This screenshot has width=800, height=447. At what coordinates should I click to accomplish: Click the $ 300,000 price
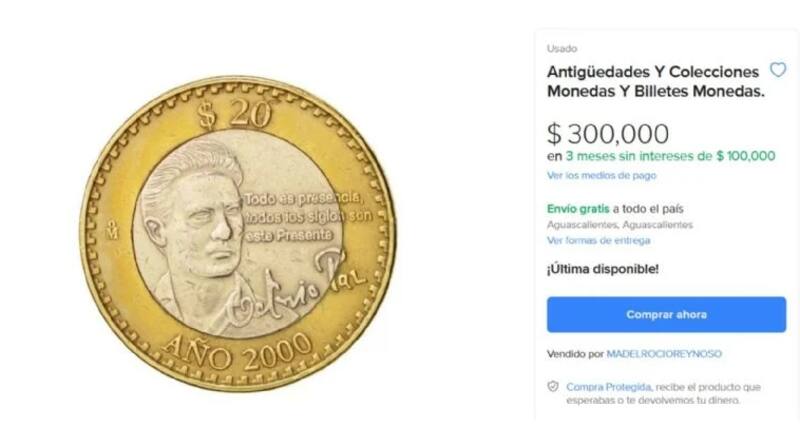click(x=608, y=134)
